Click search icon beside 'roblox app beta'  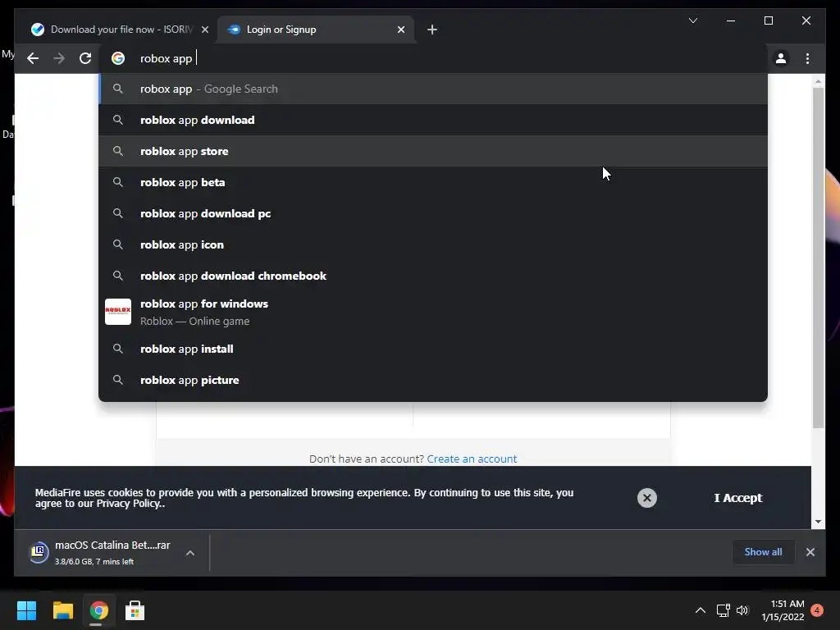(118, 182)
